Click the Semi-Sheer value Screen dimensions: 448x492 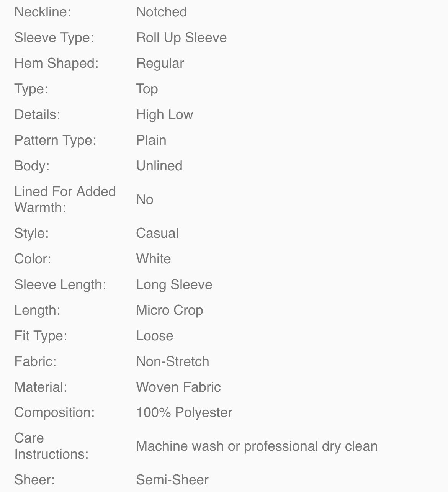(172, 480)
